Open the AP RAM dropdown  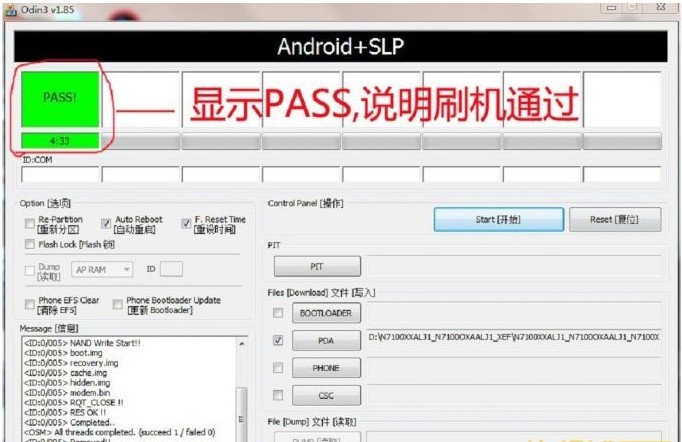[102, 270]
